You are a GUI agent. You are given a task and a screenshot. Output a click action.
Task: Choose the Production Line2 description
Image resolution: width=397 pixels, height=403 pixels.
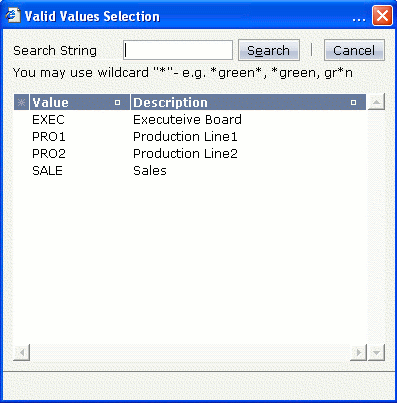(x=185, y=154)
